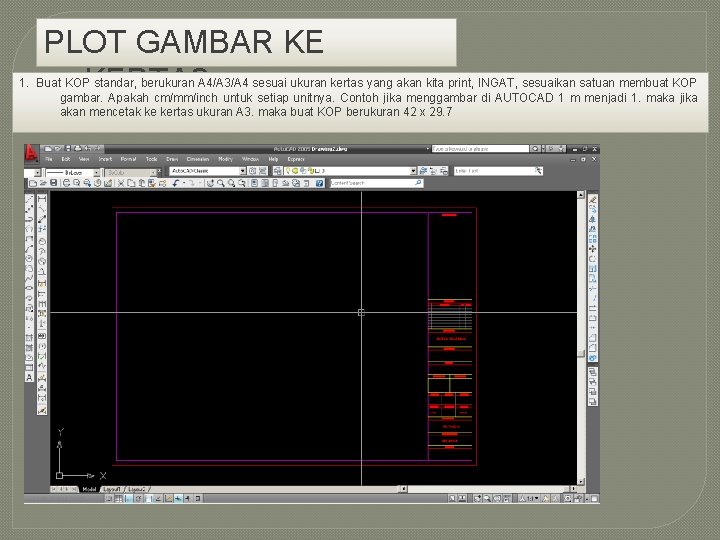This screenshot has width=720, height=540.
Task: Activate the Zoom Realtime magnifier tool
Action: pyautogui.click(x=221, y=183)
